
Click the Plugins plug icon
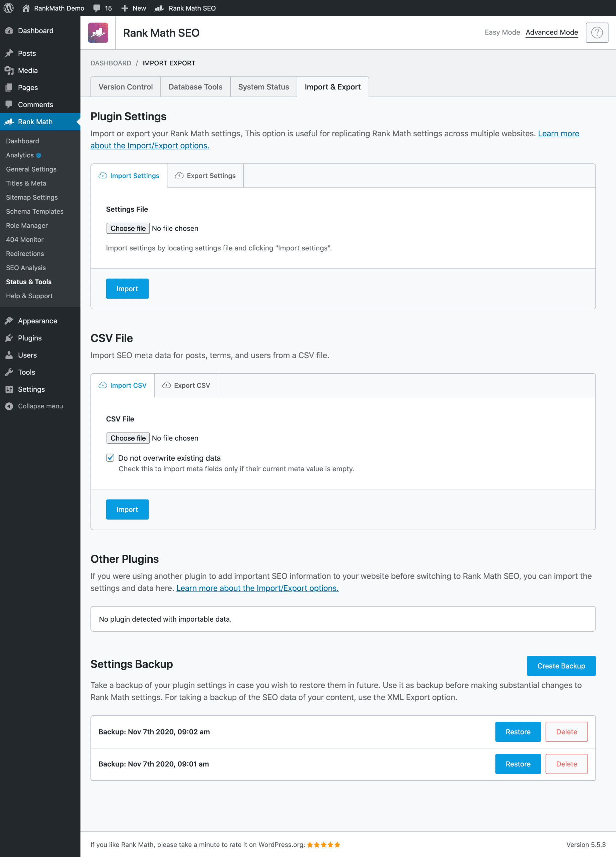(9, 338)
